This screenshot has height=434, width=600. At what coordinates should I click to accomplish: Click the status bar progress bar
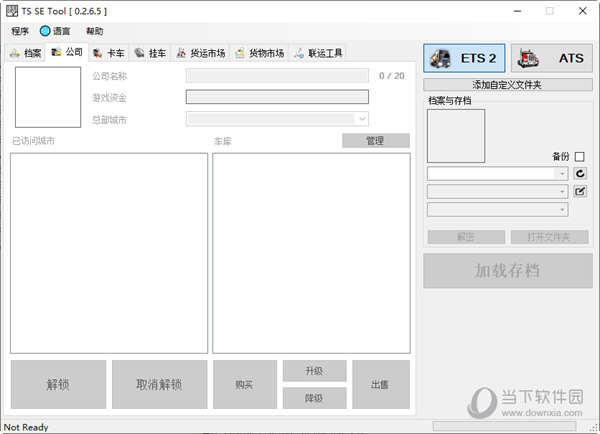coord(504,426)
